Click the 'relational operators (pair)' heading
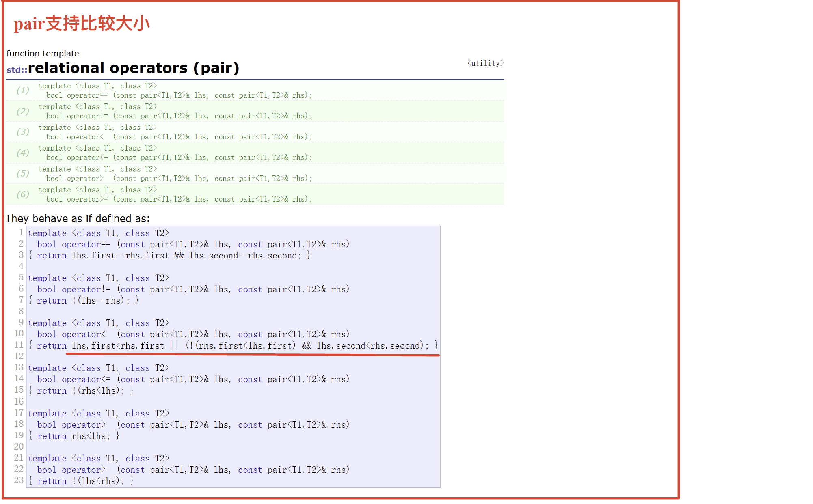This screenshot has width=813, height=504. click(x=134, y=68)
